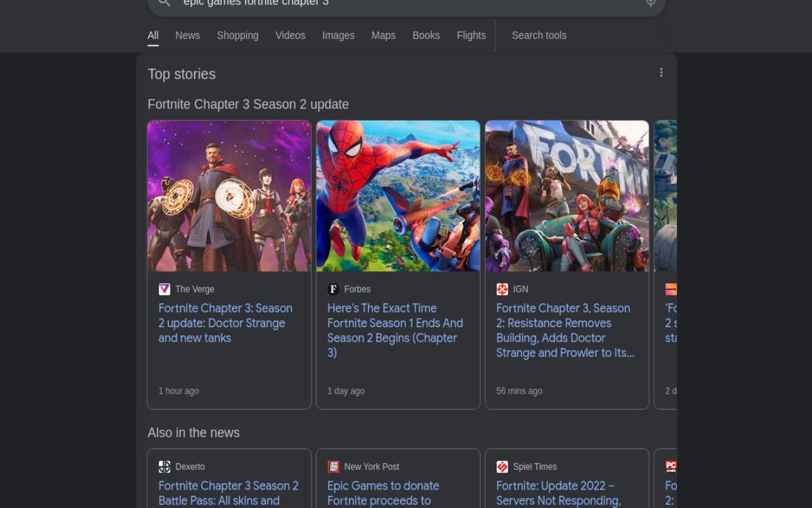Click the Spider-Man Forbes story thumbnail
The image size is (812, 508).
pyautogui.click(x=398, y=196)
